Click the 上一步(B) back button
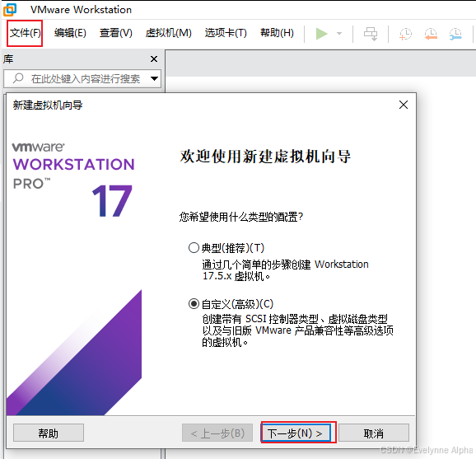 [217, 433]
